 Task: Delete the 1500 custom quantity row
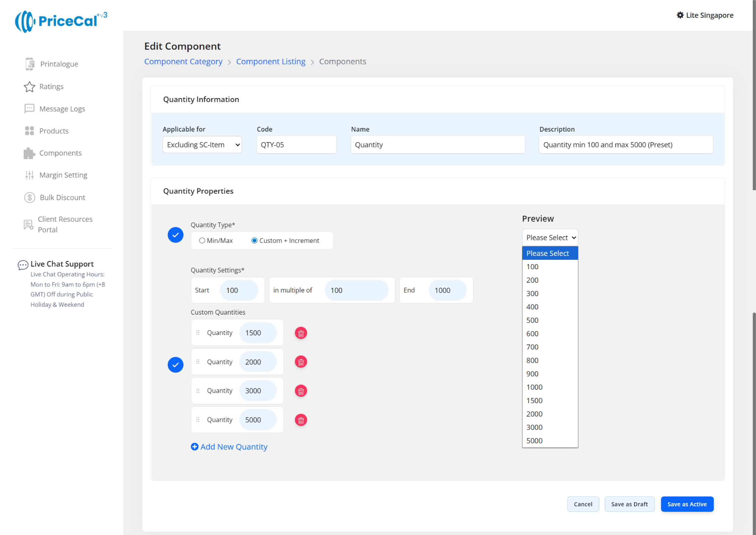(301, 333)
